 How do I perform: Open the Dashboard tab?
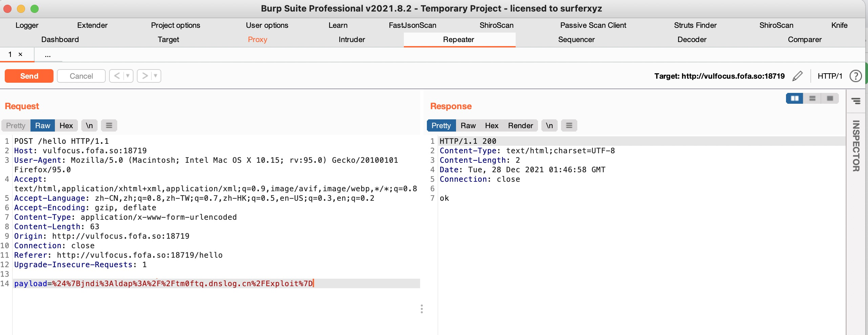tap(60, 39)
